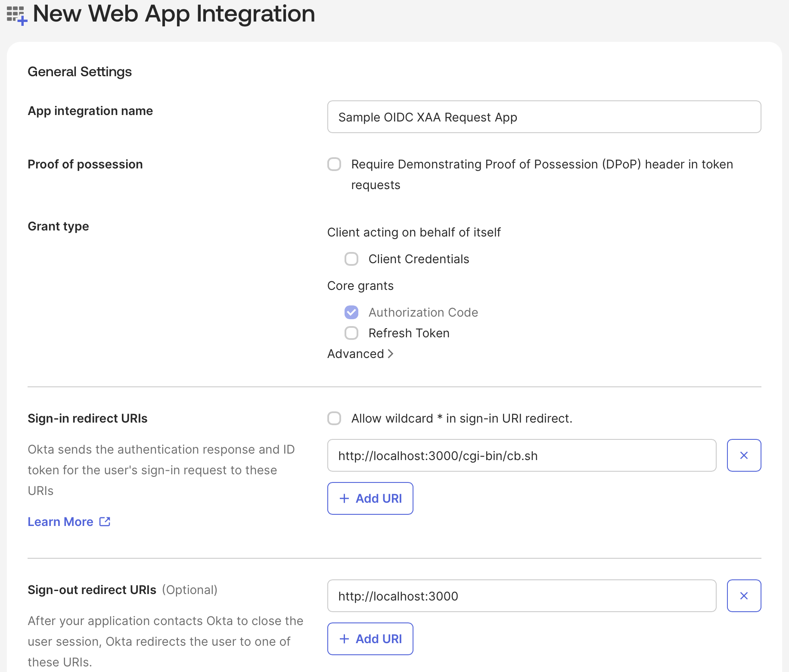Click the 'Proof of possession' label
The image size is (789, 672).
(x=85, y=164)
